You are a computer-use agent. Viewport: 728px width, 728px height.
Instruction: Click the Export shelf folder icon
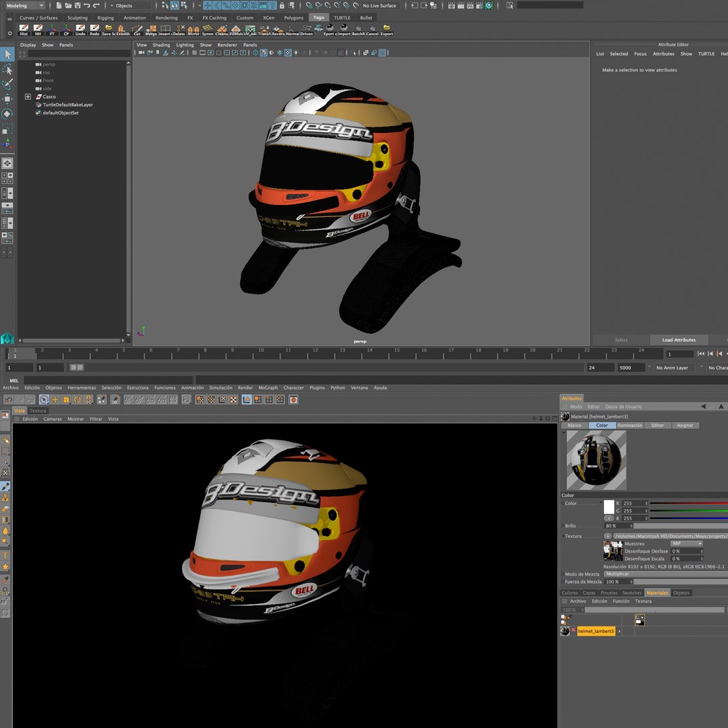tap(387, 30)
